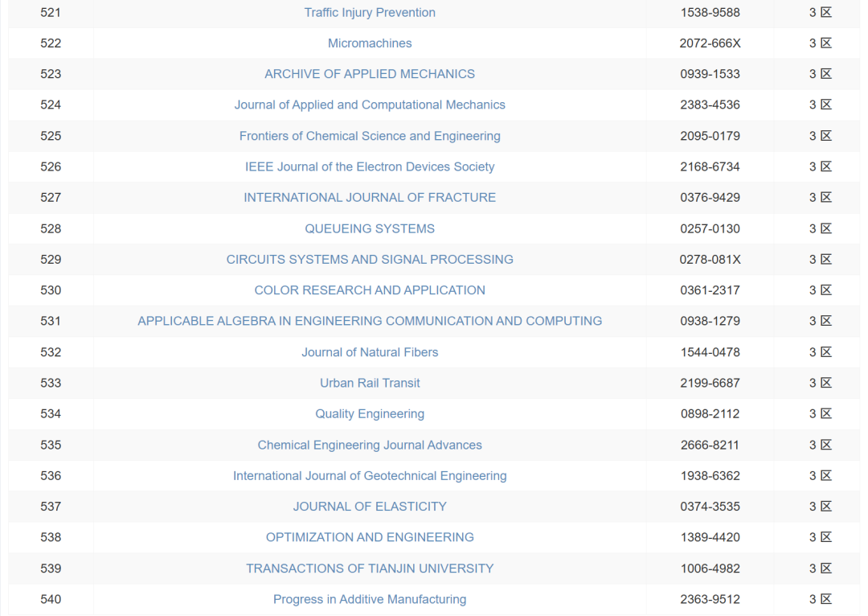The height and width of the screenshot is (616, 868).
Task: Open the Urban Rail Transit link
Action: (x=370, y=383)
